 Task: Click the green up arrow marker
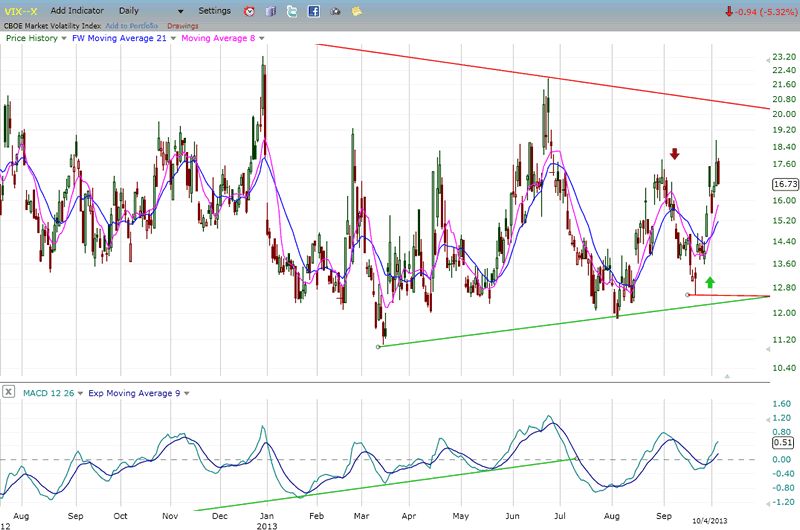coord(710,282)
